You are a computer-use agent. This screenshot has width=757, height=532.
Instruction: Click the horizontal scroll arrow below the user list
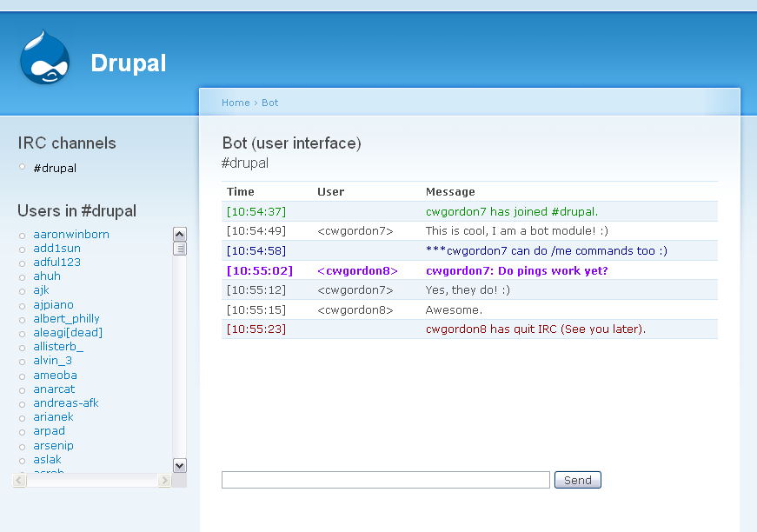(x=164, y=479)
